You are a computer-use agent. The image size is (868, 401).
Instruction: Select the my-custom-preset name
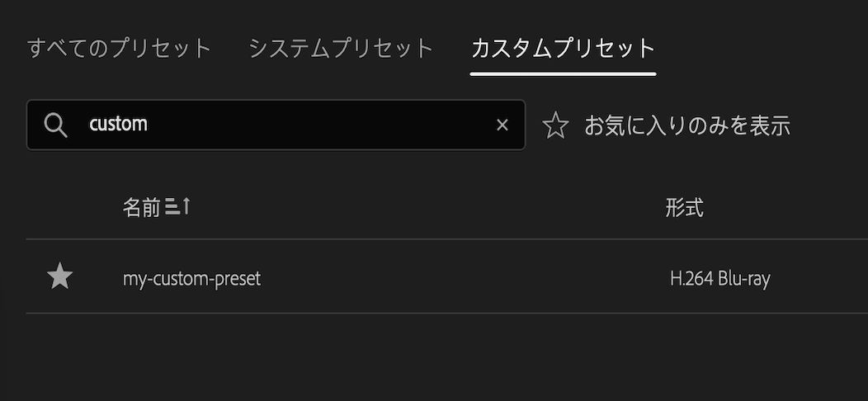[x=191, y=279]
